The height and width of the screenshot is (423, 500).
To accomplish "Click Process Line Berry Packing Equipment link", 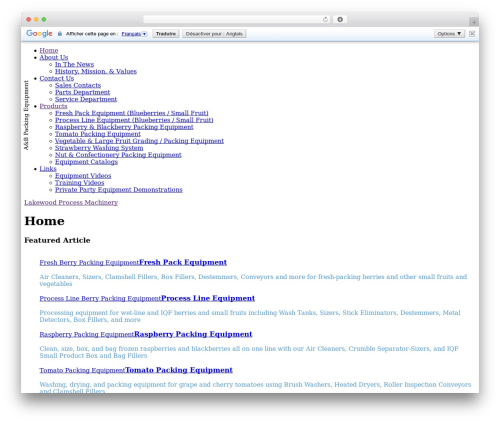I will [x=100, y=299].
